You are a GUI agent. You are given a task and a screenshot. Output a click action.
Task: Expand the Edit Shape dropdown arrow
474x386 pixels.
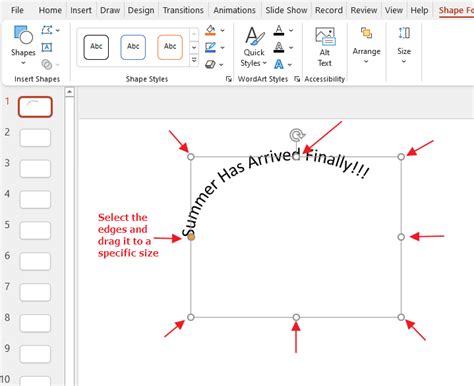click(x=58, y=30)
